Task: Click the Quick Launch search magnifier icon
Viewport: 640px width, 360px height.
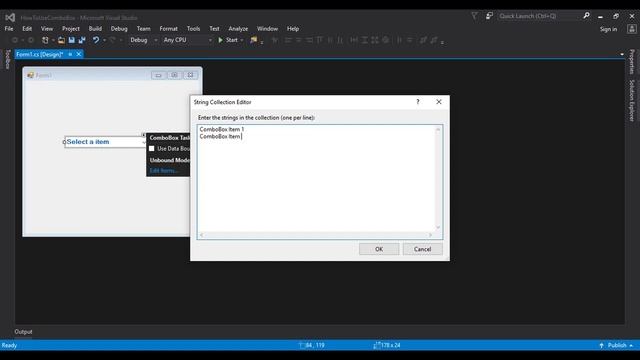Action: click(587, 16)
